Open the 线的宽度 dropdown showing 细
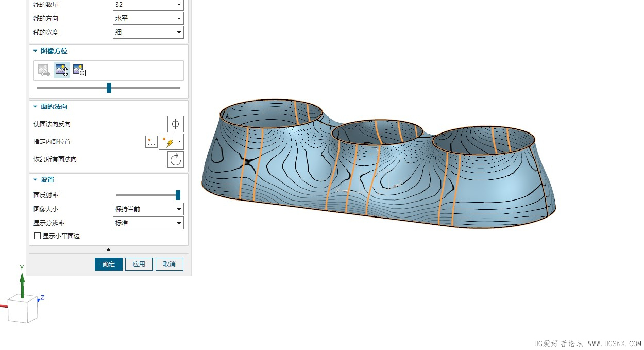 (x=148, y=32)
